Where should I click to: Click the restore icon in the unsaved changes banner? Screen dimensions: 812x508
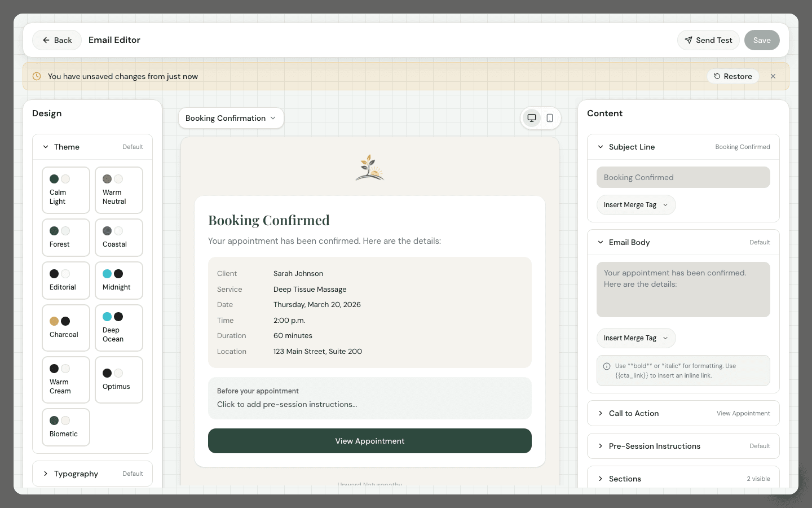click(718, 76)
